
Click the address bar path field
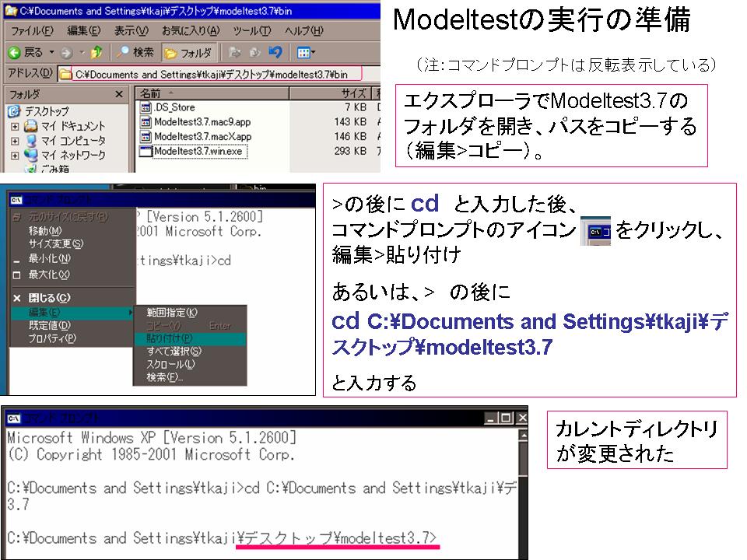[210, 75]
